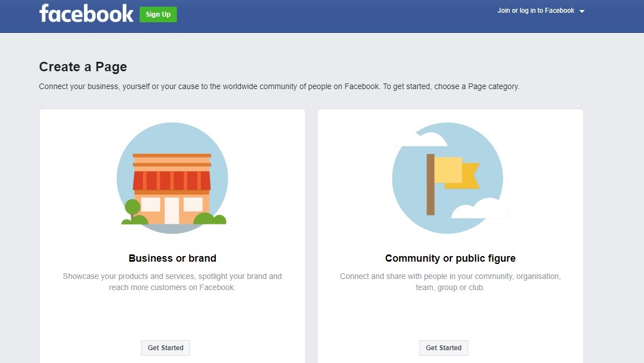Click the red striped awning on the store icon
Viewport: 644px width, 363px height.
(x=172, y=180)
